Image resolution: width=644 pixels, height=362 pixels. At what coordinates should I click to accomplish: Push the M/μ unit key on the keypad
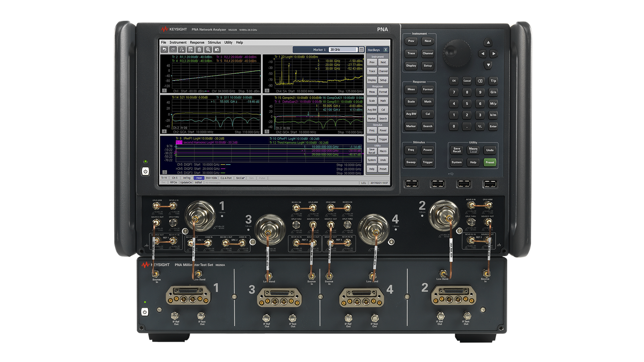coord(493,103)
